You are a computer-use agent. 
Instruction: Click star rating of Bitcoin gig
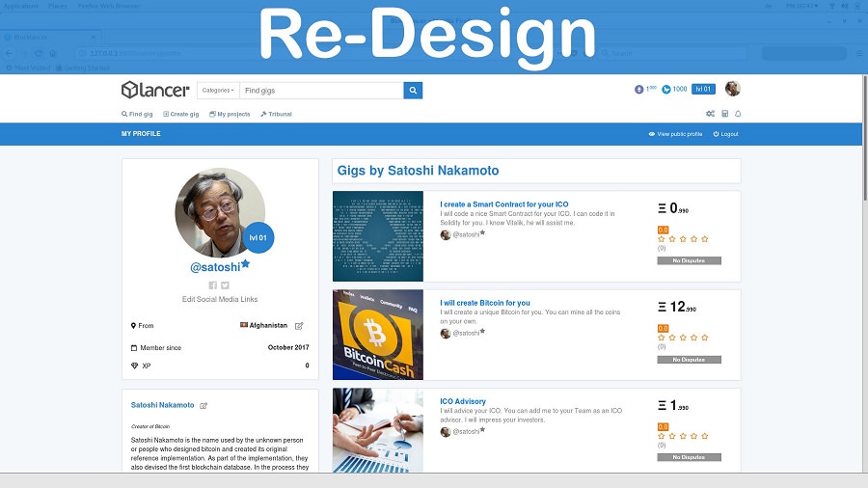683,338
